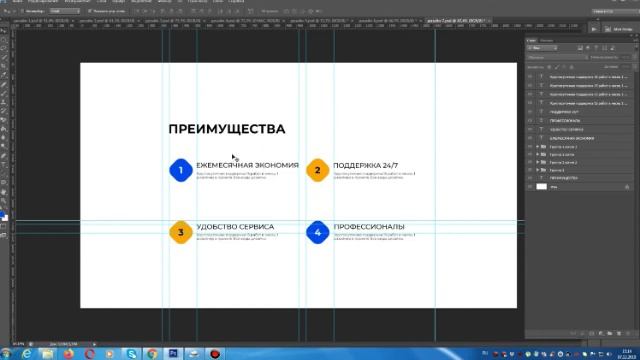Toggle visibility of Группа 4 копия 2
The width and height of the screenshot is (640, 360).
pos(530,147)
